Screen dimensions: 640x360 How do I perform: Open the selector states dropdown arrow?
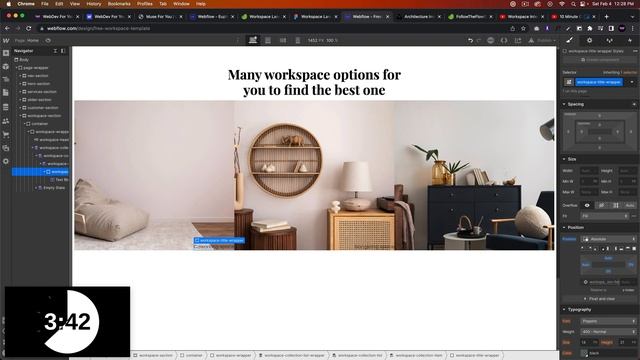[632, 82]
